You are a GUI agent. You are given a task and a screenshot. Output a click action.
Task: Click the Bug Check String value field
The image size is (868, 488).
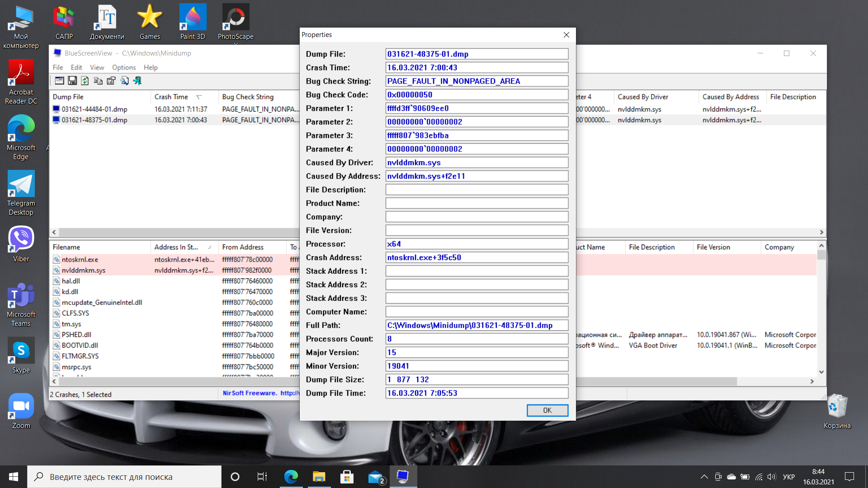pos(477,81)
